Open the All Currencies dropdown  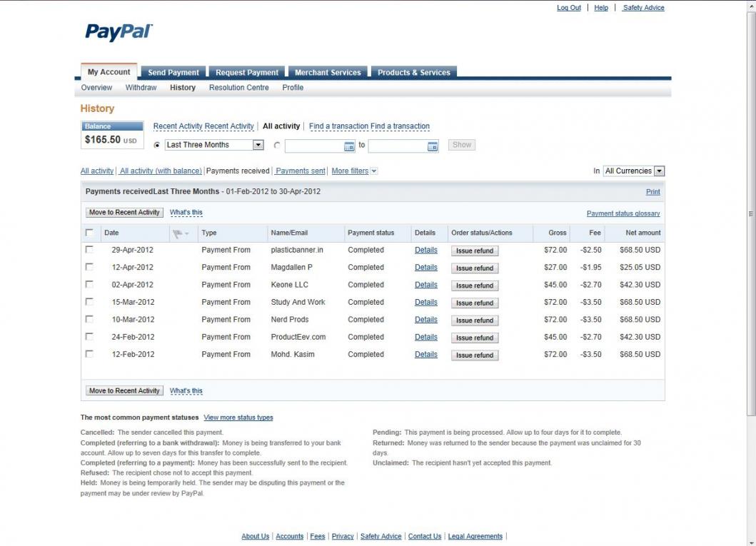click(x=633, y=171)
